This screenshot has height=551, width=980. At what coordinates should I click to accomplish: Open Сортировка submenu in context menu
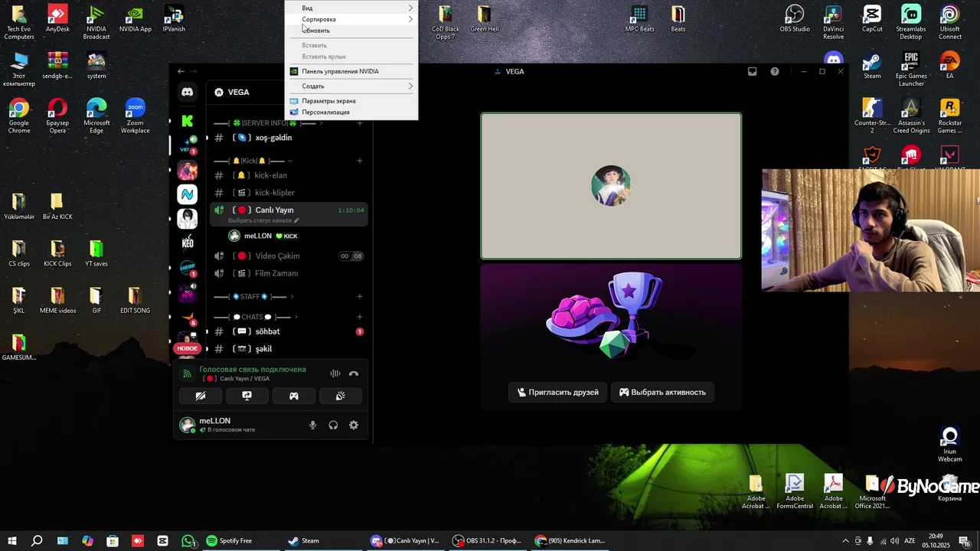[x=351, y=19]
